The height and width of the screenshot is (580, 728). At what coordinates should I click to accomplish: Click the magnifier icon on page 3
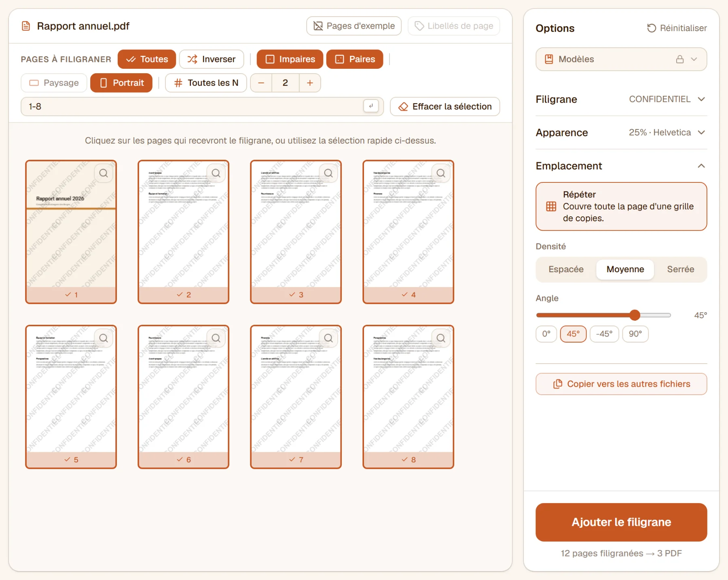(x=328, y=174)
